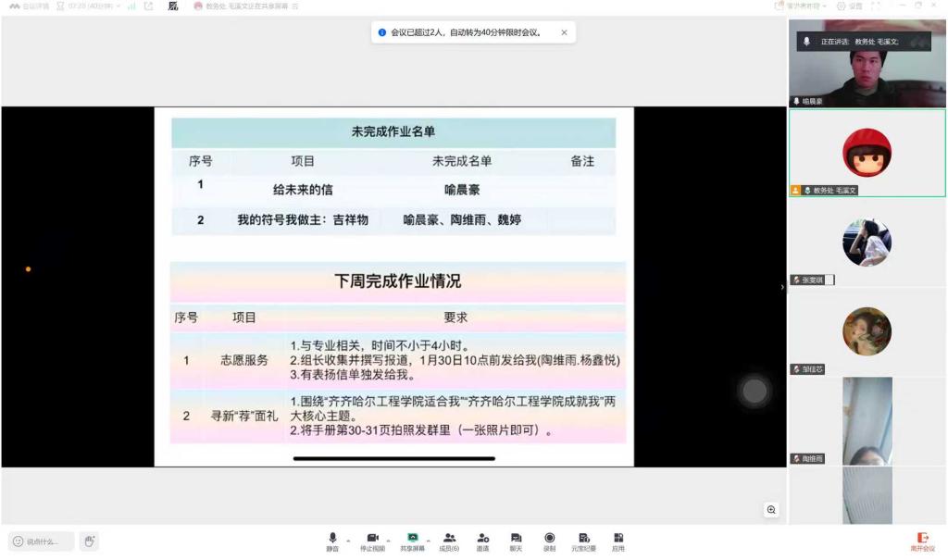The width and height of the screenshot is (948, 560).
Task: Open the chat (聊天) panel
Action: pos(516,539)
